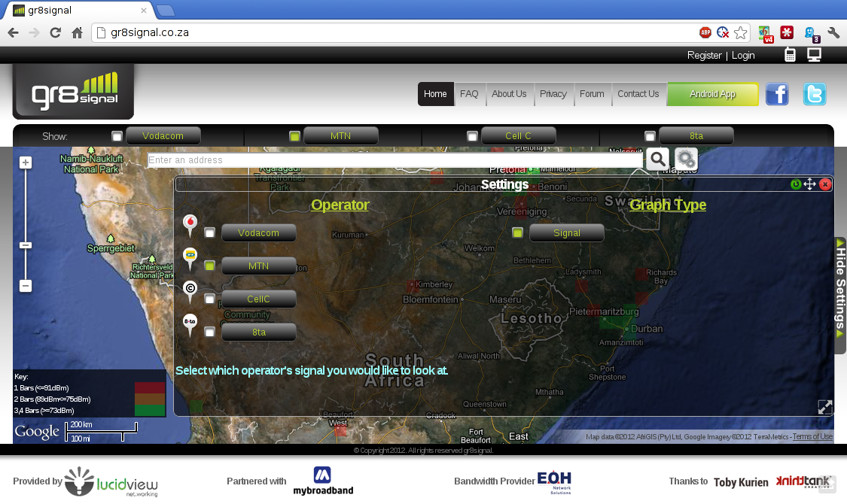Open the Privacy page

[x=553, y=94]
